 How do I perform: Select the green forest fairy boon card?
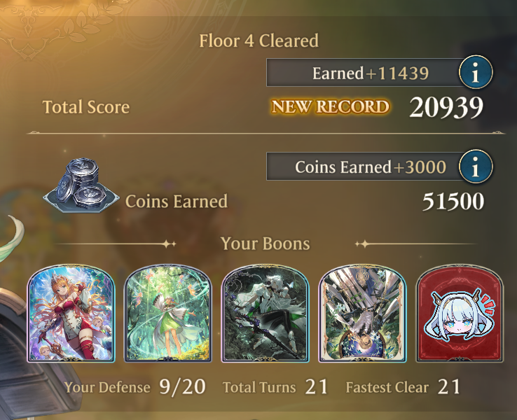168,314
